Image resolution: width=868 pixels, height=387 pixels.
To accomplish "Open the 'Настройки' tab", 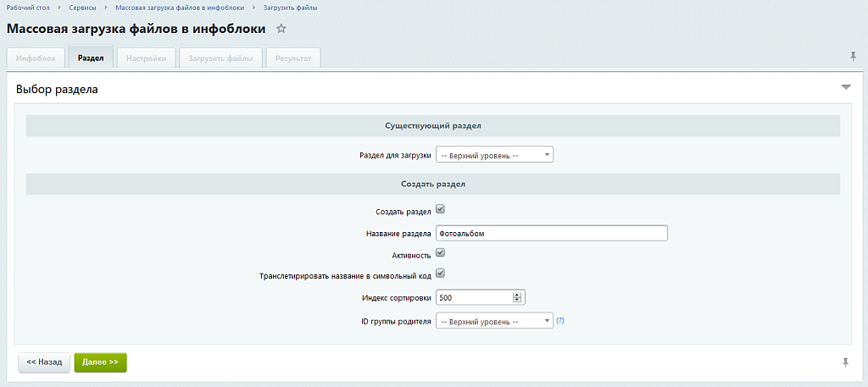I will click(x=147, y=58).
